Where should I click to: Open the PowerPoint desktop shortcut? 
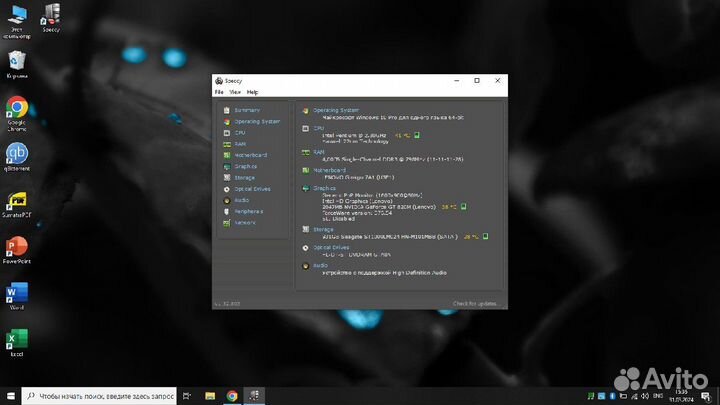click(17, 250)
